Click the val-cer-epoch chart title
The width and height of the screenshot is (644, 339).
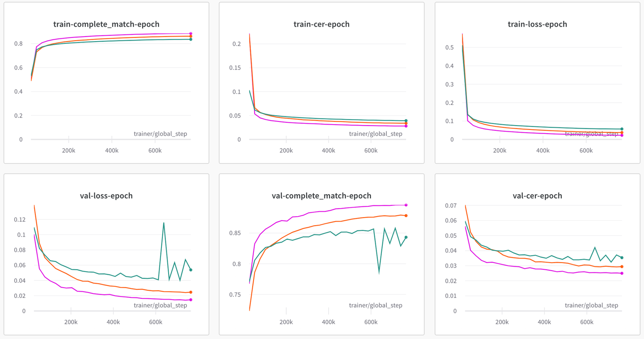pos(537,196)
